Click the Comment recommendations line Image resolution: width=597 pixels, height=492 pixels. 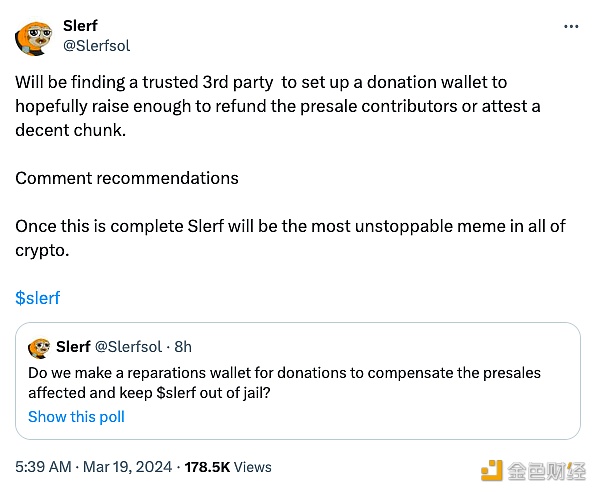(127, 178)
